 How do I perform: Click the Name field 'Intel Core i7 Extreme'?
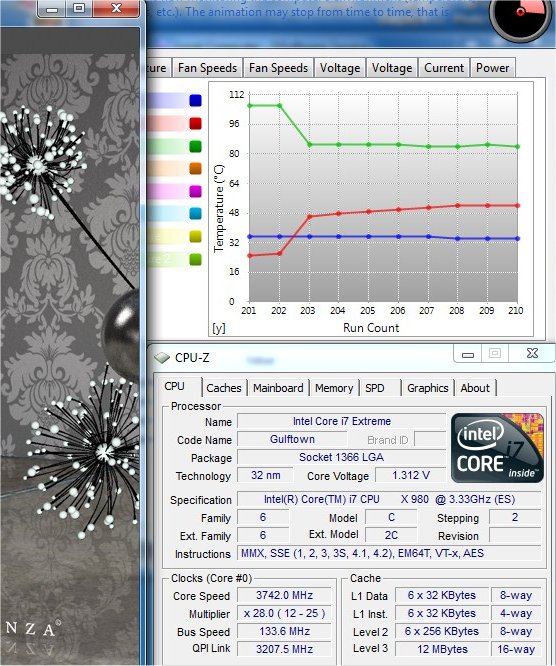point(342,421)
